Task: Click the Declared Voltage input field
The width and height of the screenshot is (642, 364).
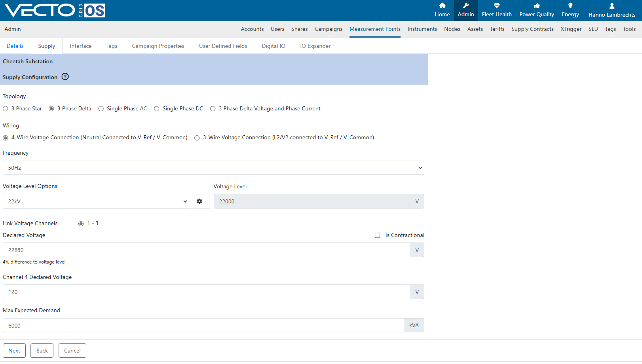Action: [206, 250]
